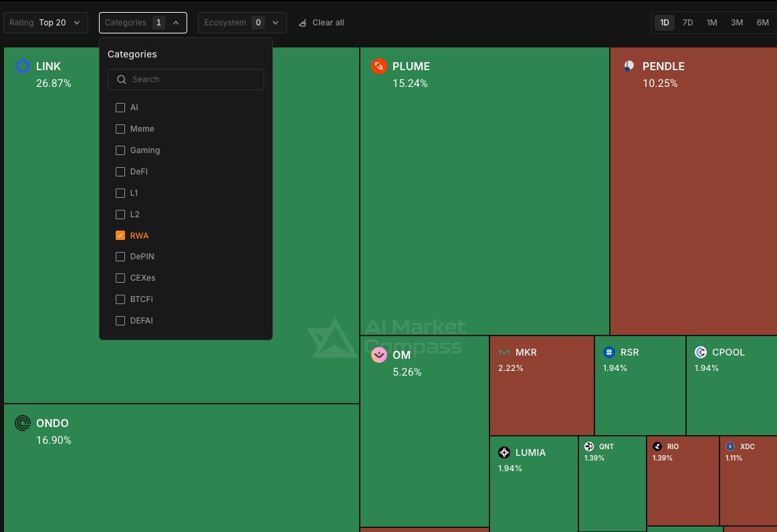Click the RSR 1.94% value

coord(615,368)
